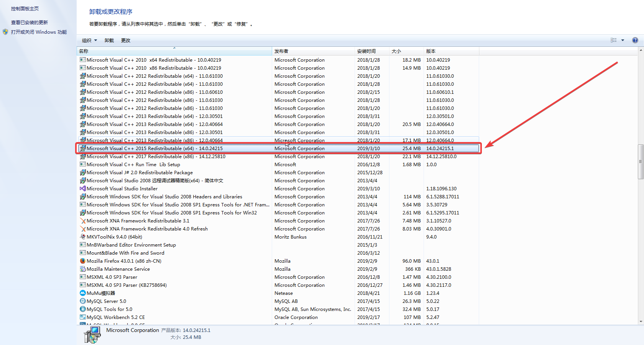The image size is (644, 345).
Task: Select Microsoft Visual Studio Installer icon
Action: pos(83,188)
